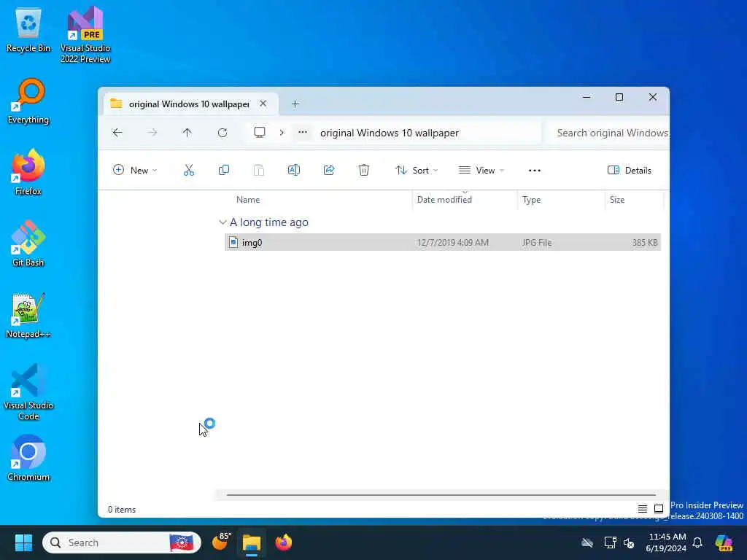747x560 pixels.
Task: Click the taskbar Search box
Action: 122,542
